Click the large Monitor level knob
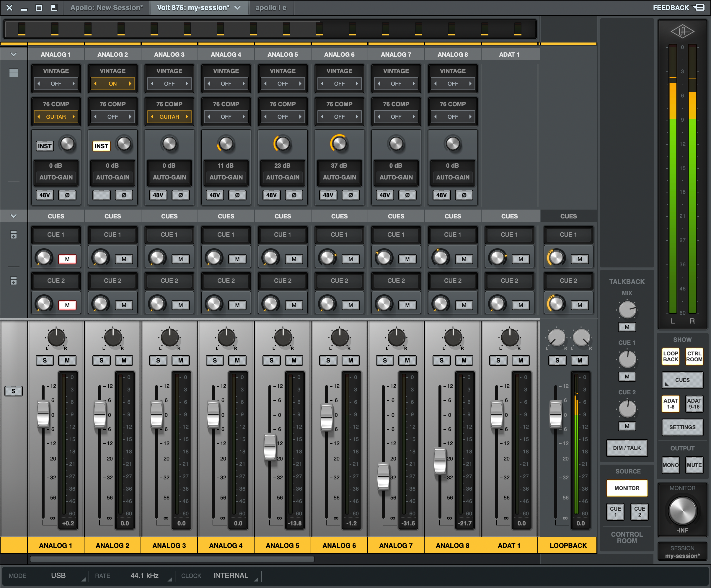This screenshot has height=588, width=711. [682, 510]
